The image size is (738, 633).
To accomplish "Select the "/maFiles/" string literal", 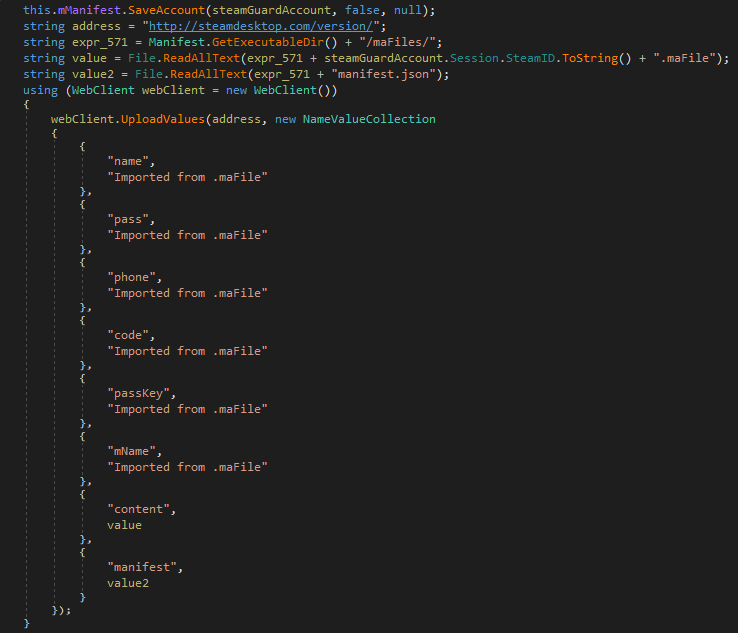I will coord(397,42).
